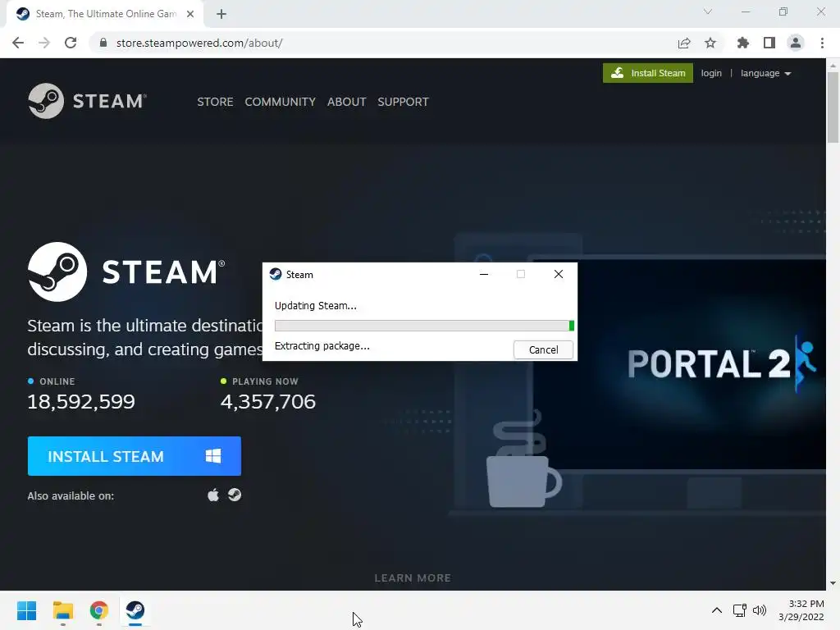Expand the language dropdown
840x630 pixels.
tap(765, 73)
